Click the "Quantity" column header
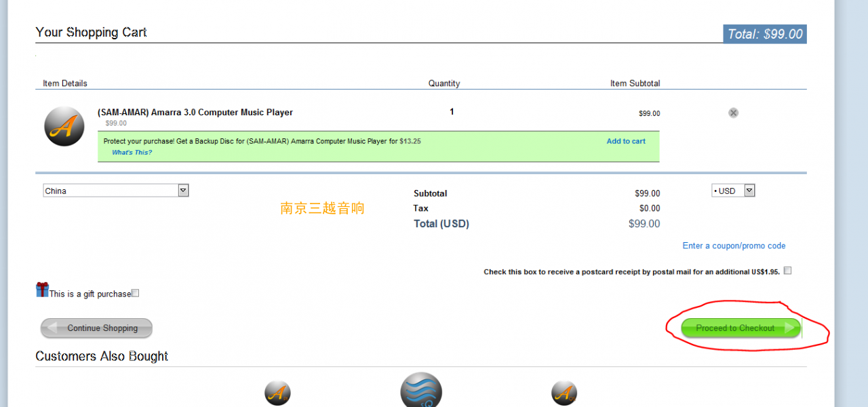The width and height of the screenshot is (868, 407). point(444,83)
